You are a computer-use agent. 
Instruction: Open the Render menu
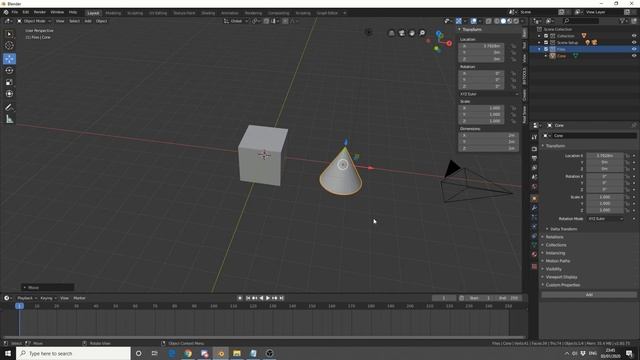[x=40, y=12]
